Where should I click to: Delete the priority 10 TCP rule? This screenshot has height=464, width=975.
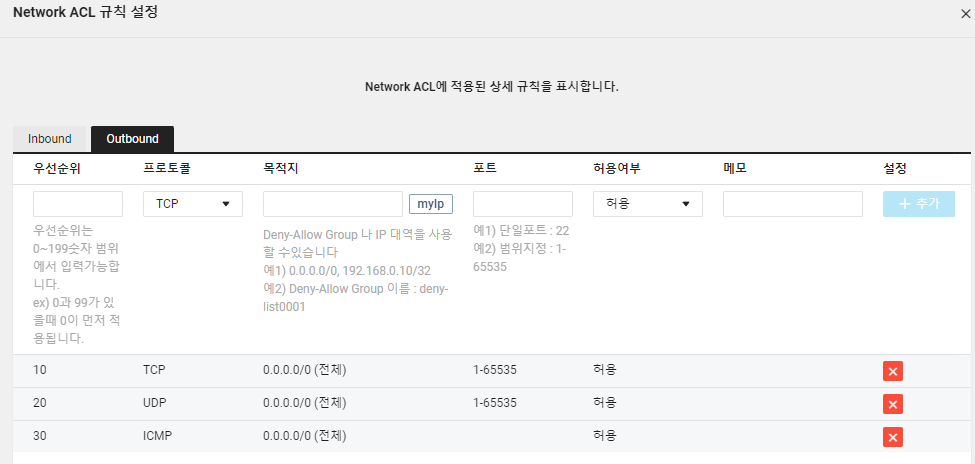[x=892, y=371]
